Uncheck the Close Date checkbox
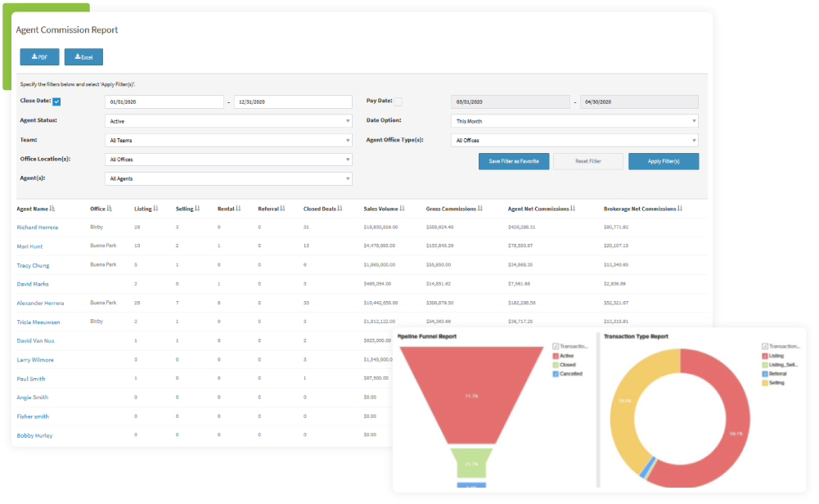 click(56, 101)
